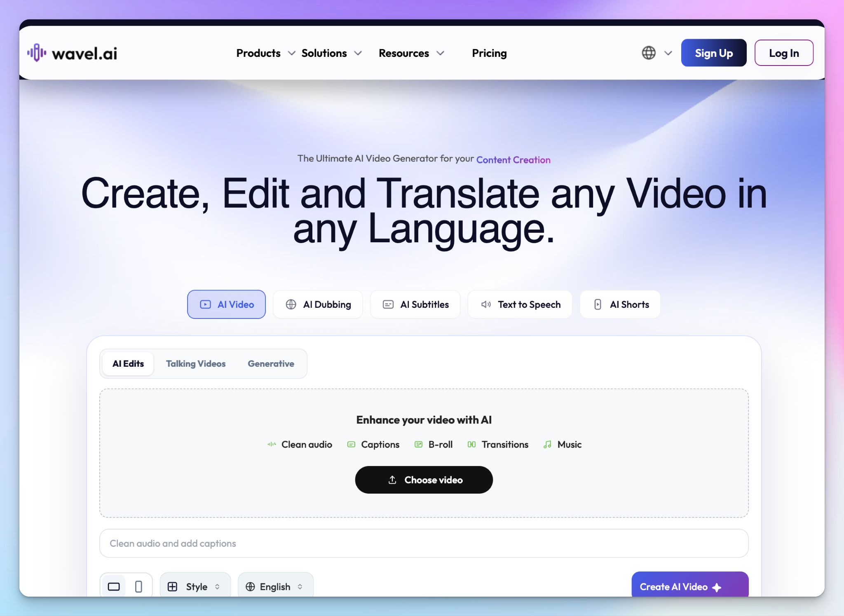
Task: Click the wavel.ai wordmark text
Action: [84, 54]
